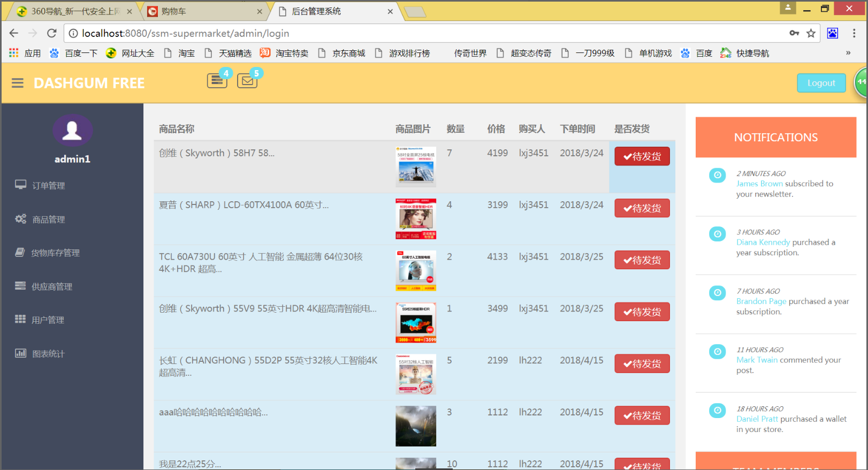Click the 商品名称 column header
This screenshot has width=868, height=470.
click(x=177, y=129)
